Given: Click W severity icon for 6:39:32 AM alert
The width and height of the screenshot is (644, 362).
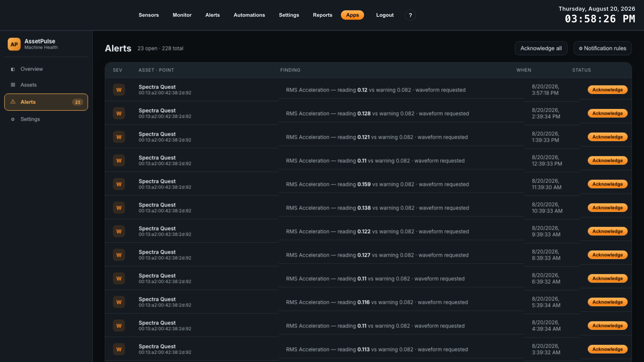Looking at the screenshot, I should pos(119,279).
